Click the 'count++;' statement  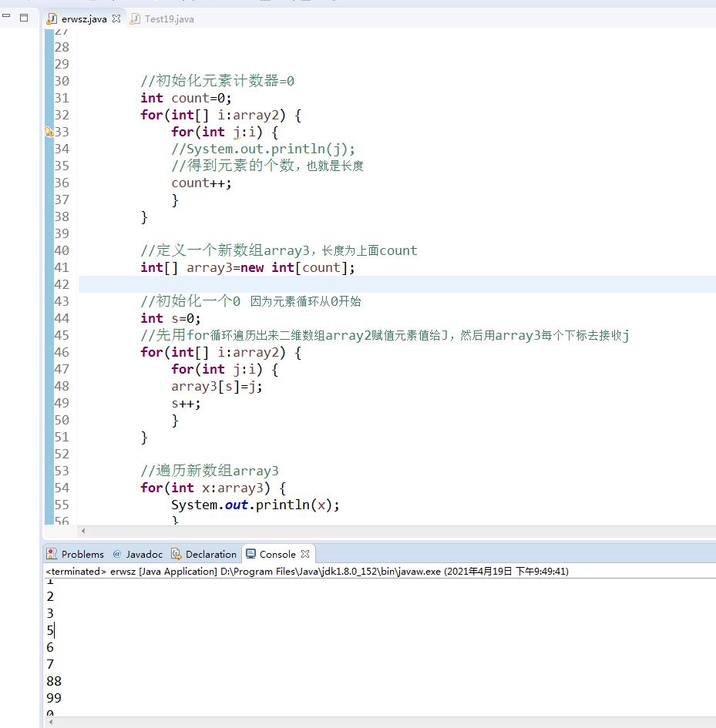pyautogui.click(x=201, y=183)
